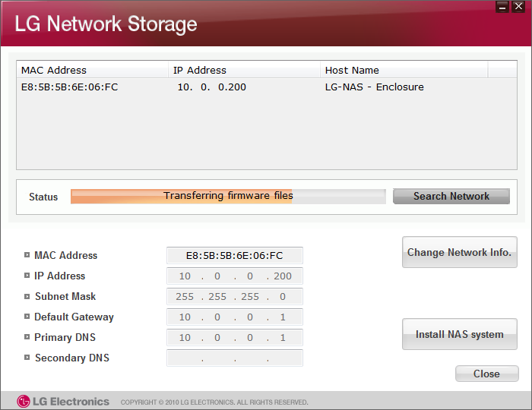Click the bullet icon beside Subnet Mask
This screenshot has width=532, height=410.
(27, 296)
